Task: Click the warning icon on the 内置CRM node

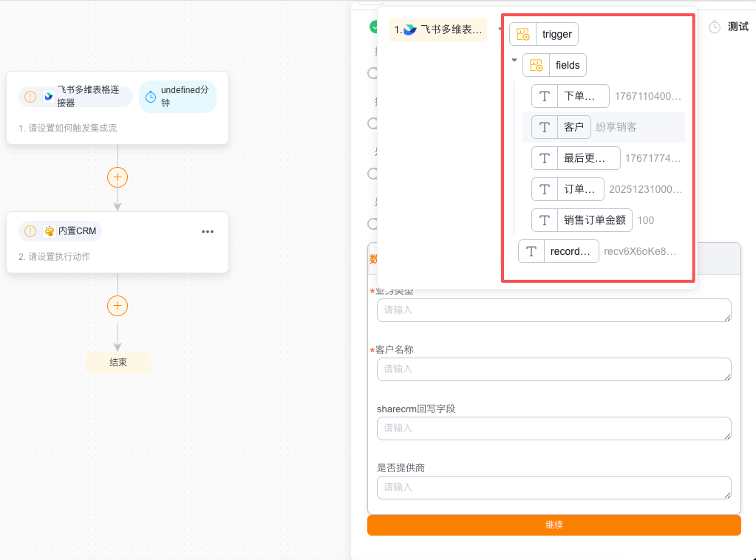Action: pos(30,231)
